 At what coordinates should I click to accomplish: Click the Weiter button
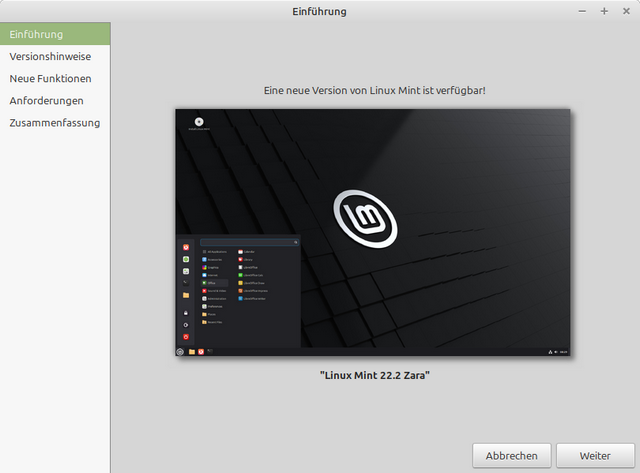[595, 455]
